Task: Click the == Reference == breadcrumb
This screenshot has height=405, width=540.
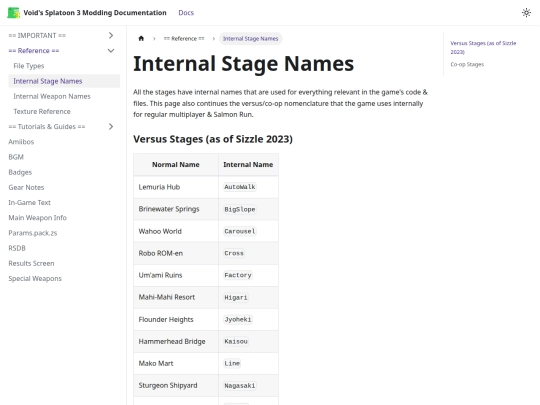Action: click(184, 39)
